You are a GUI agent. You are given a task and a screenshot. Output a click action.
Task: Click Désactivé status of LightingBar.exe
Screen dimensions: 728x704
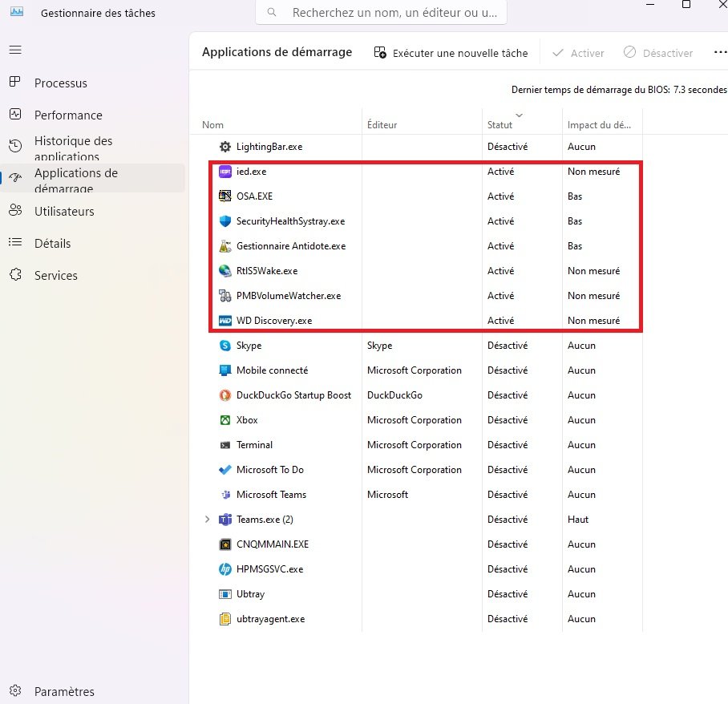508,147
